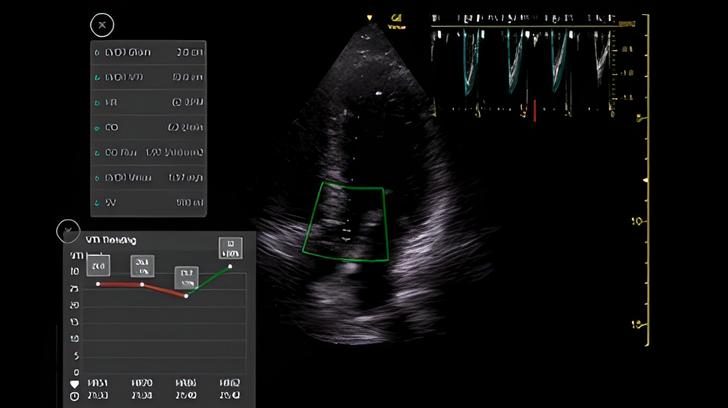
Task: Click the lowest trend data point
Action: pos(187,295)
